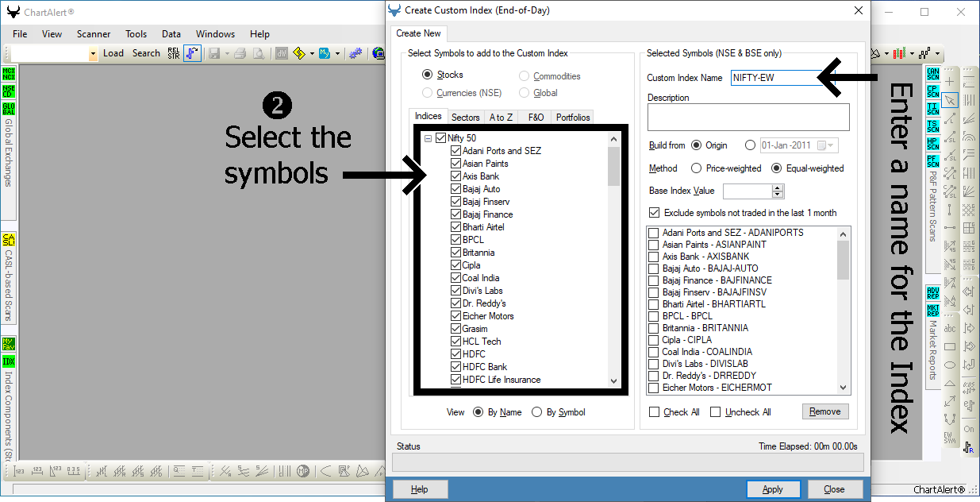Image resolution: width=980 pixels, height=502 pixels.
Task: Switch to the A to Z tab
Action: click(x=502, y=118)
